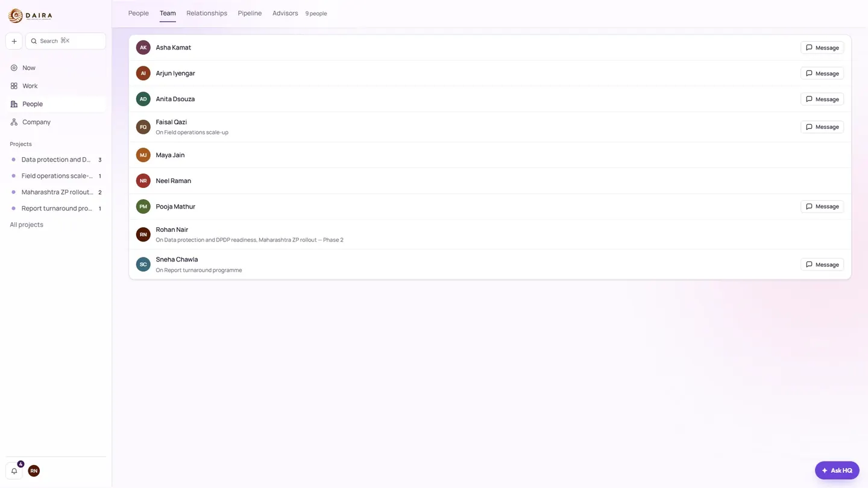Open Report turnaround project in sidebar
Viewport: 868px width, 488px height.
tap(55, 208)
